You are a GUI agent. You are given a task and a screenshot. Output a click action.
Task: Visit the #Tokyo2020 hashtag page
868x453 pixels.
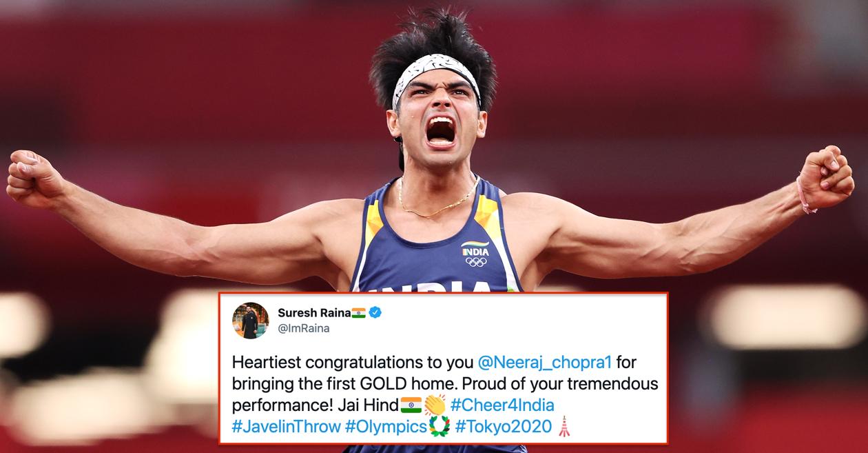pyautogui.click(x=503, y=426)
